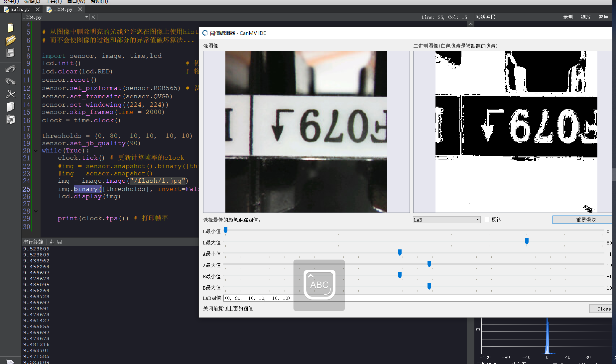This screenshot has height=364, width=616.
Task: Switch to the main.py tab
Action: (20, 9)
